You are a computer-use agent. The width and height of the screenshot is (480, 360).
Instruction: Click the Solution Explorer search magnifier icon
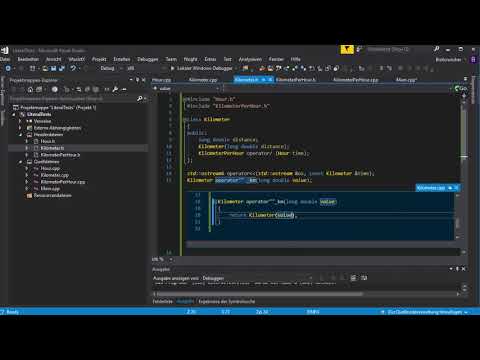point(140,99)
